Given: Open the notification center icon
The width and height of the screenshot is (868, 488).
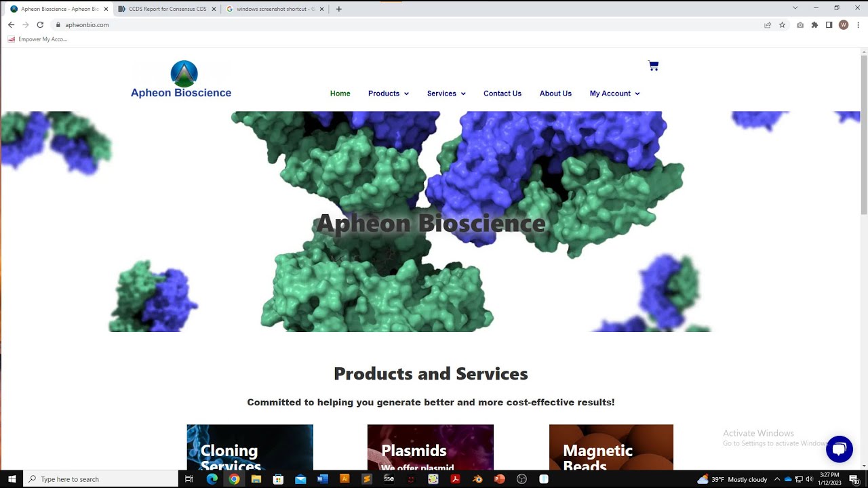Looking at the screenshot, I should pyautogui.click(x=854, y=479).
